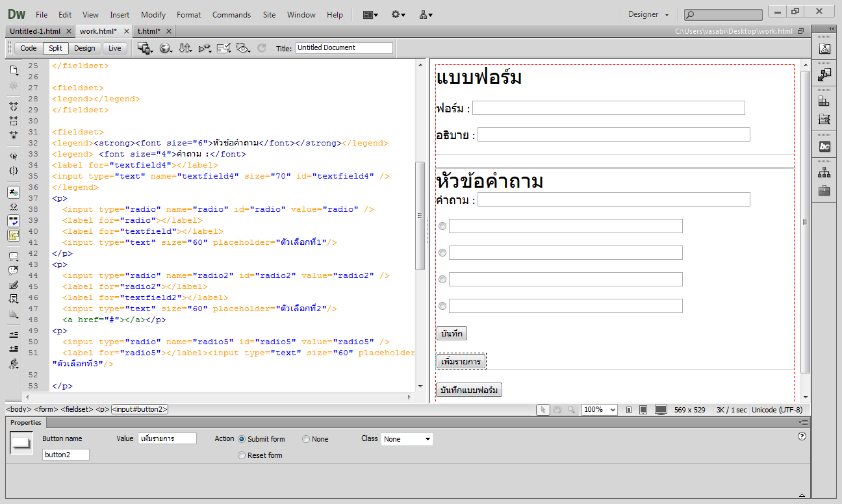
Task: Expand the collapsed right panel dock
Action: point(832,29)
